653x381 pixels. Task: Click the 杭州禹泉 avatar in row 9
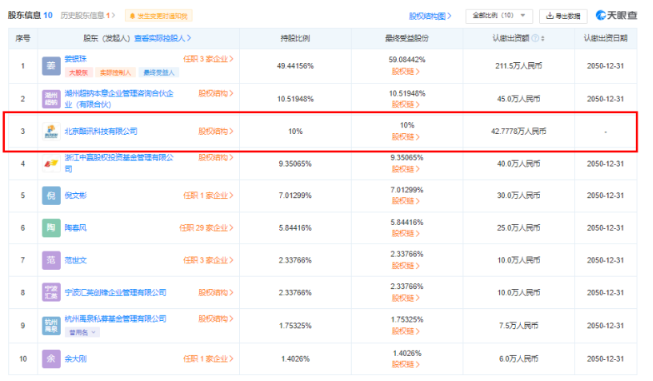click(x=51, y=326)
